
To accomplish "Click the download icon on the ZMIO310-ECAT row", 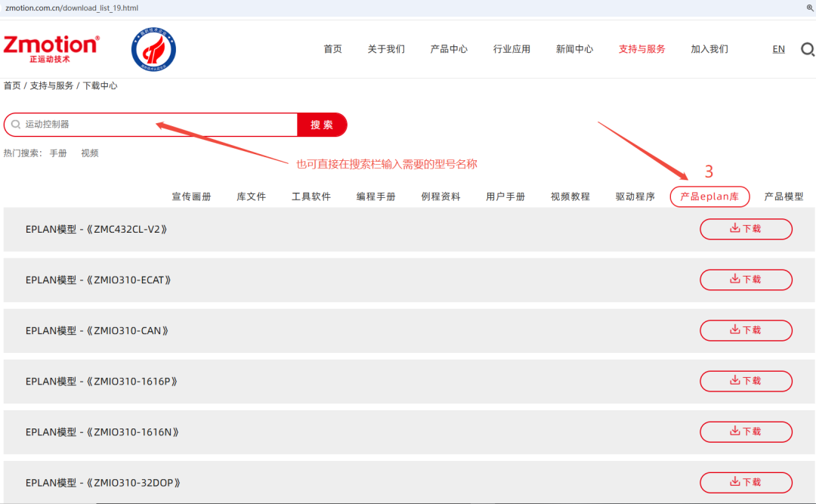I will pyautogui.click(x=734, y=280).
